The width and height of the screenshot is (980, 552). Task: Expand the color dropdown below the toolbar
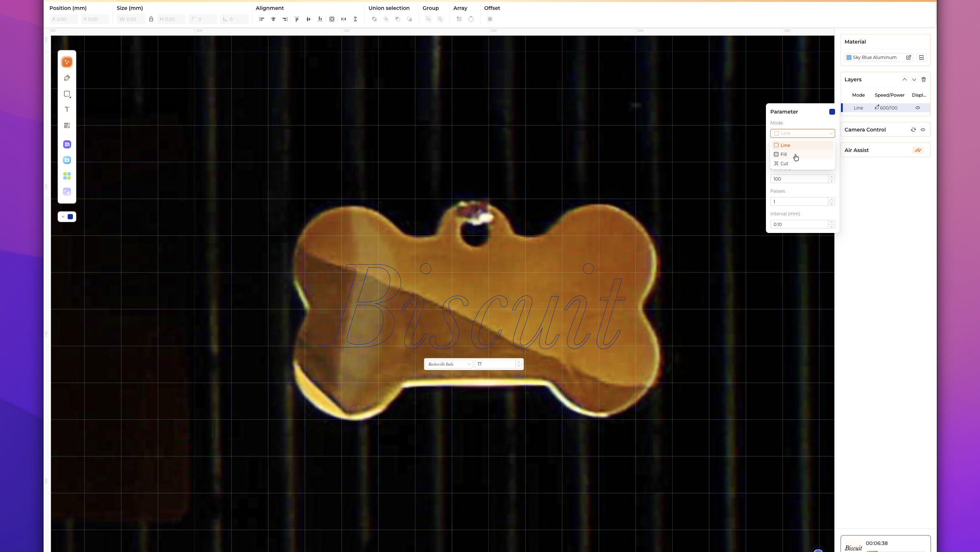coord(63,216)
